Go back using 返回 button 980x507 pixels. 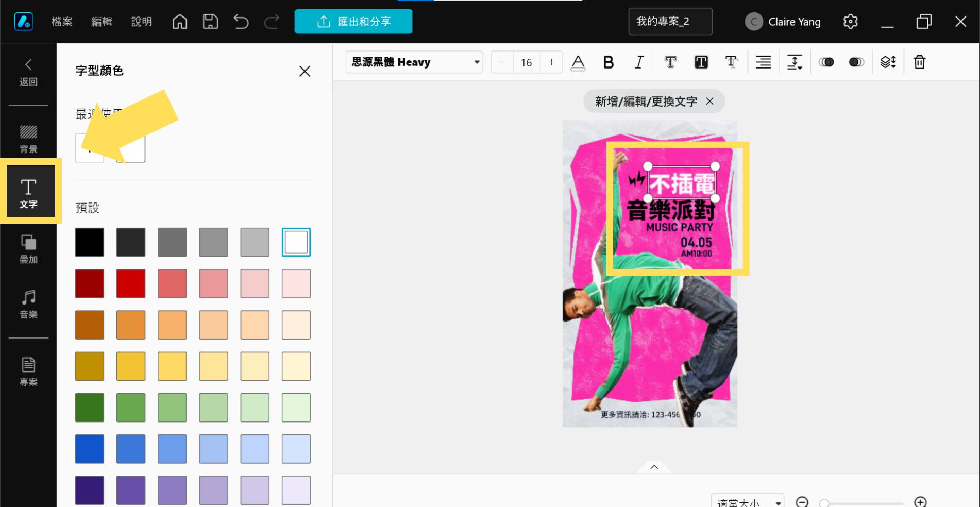click(28, 72)
